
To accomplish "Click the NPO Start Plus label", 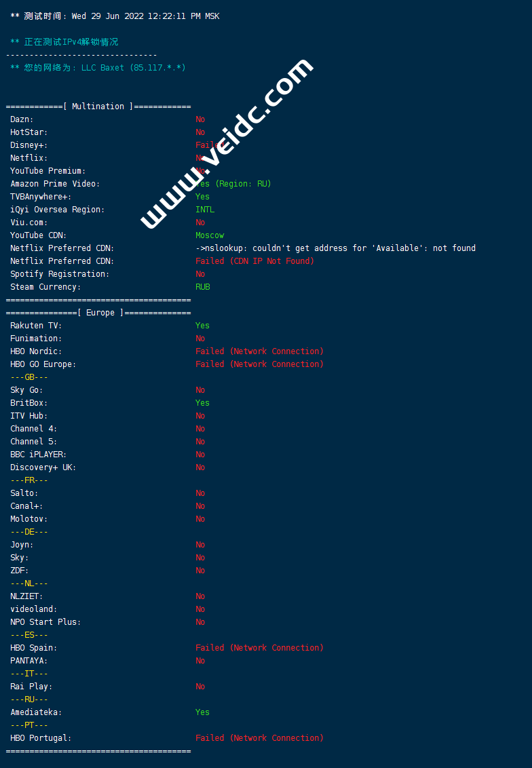I will point(45,622).
